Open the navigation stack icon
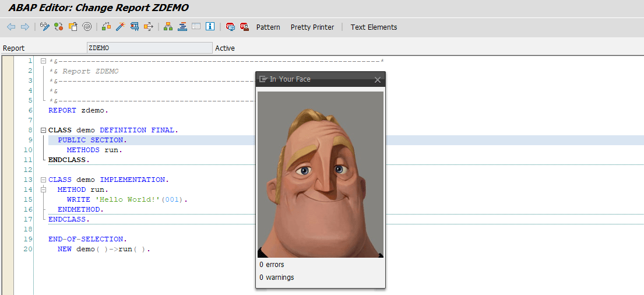Image resolution: width=644 pixels, height=295 pixels. [182, 27]
